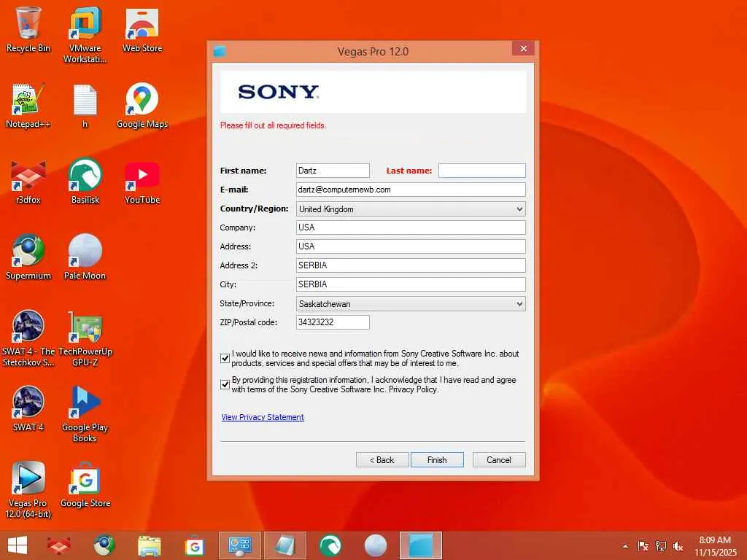Click the Finish button

click(437, 459)
